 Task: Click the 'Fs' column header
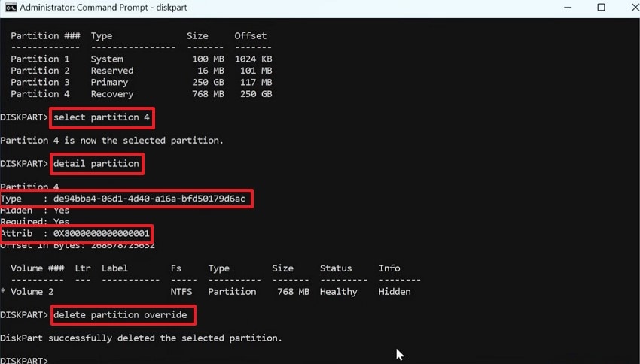pyautogui.click(x=176, y=268)
